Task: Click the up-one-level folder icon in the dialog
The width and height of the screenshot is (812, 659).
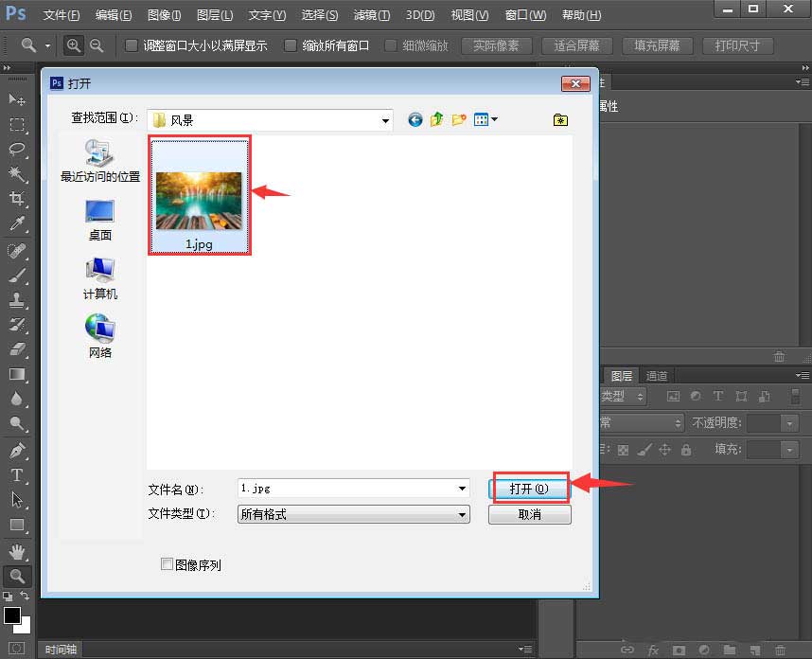Action: click(x=436, y=119)
